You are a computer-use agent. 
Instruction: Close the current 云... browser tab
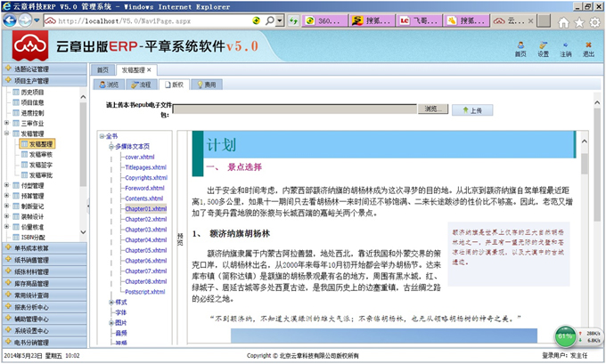(530, 20)
